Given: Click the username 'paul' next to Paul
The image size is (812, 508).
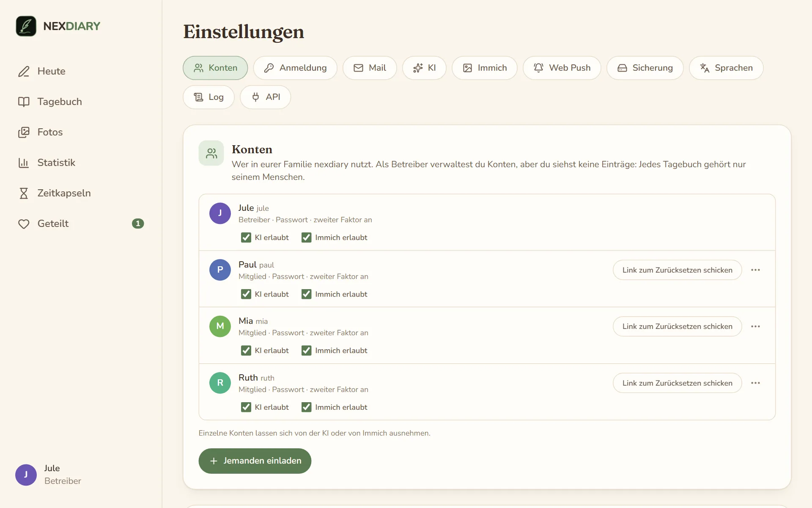Looking at the screenshot, I should 266,265.
